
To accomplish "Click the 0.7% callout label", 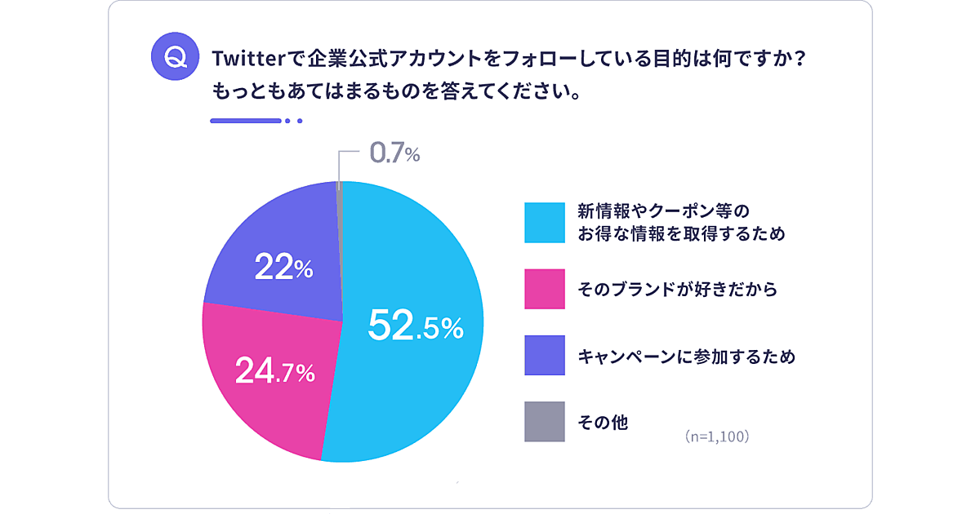I will coord(394,153).
